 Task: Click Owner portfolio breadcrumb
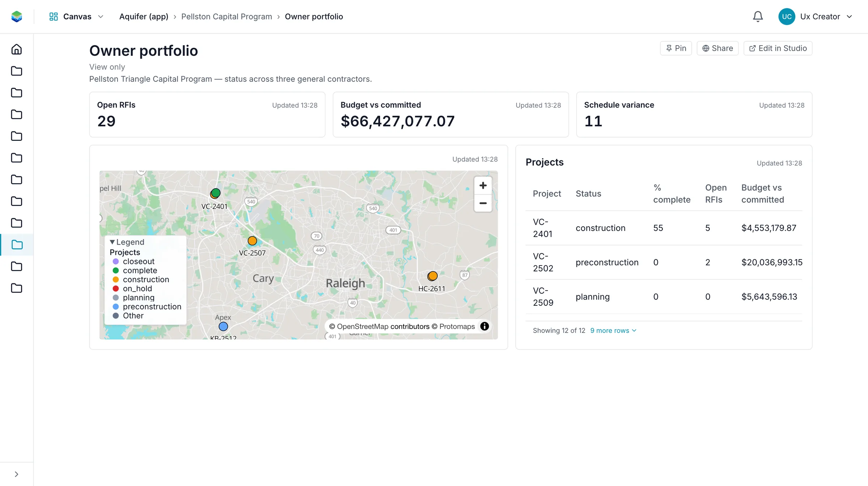tap(314, 17)
